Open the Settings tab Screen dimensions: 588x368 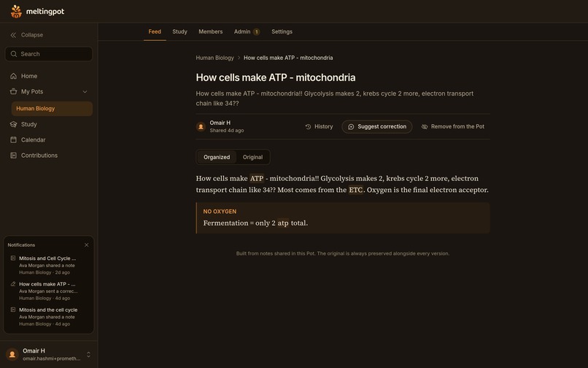coord(282,31)
